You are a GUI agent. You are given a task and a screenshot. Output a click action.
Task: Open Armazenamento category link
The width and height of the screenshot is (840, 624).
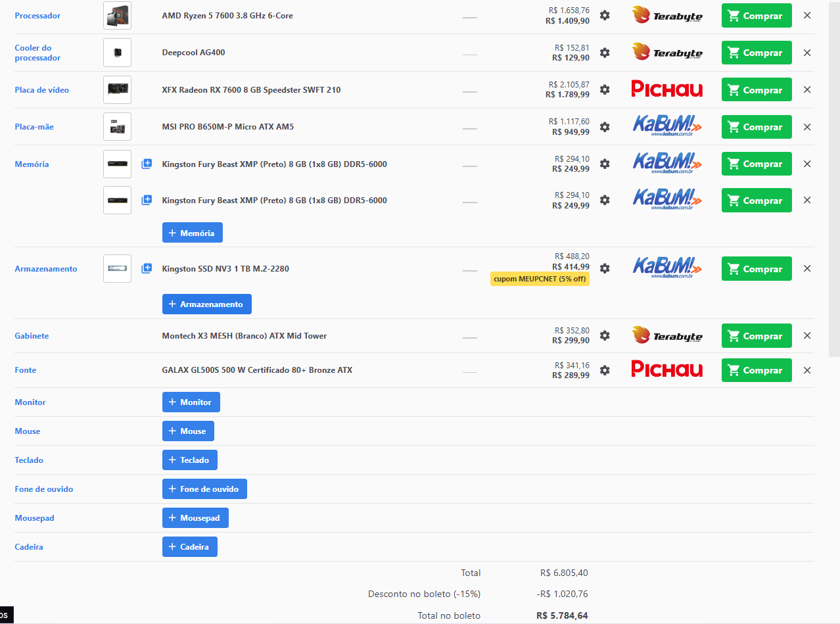pos(46,269)
